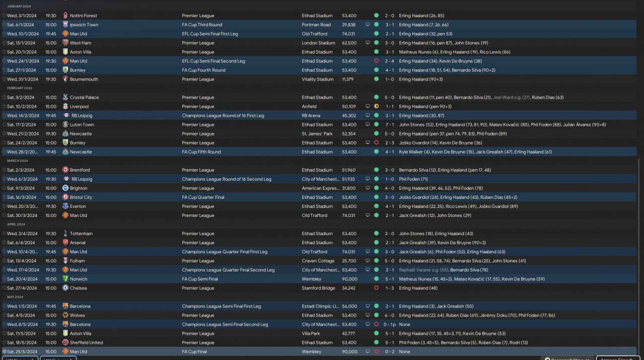Screen dimensions: 644x360
Task: Click the Wolves club badge
Action: coord(65,315)
